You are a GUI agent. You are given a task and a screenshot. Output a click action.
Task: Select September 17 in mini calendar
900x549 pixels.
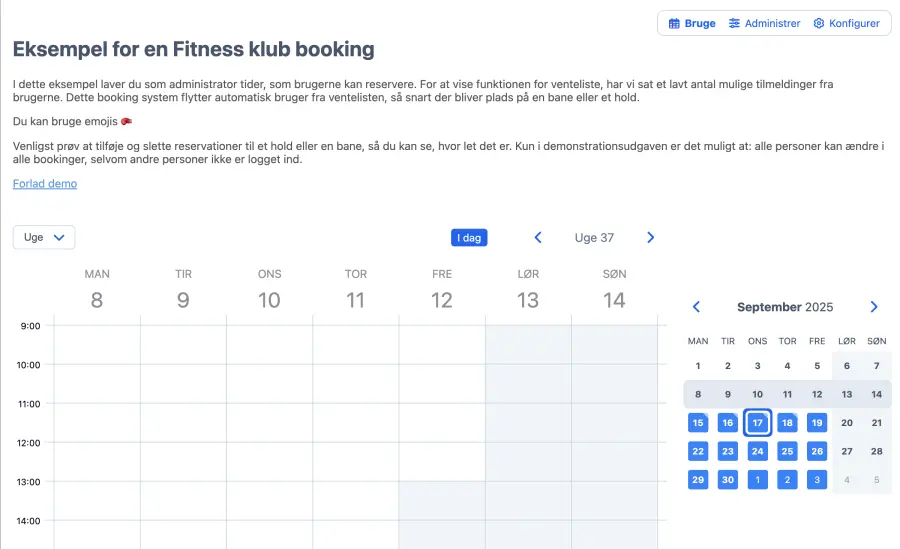click(x=758, y=423)
